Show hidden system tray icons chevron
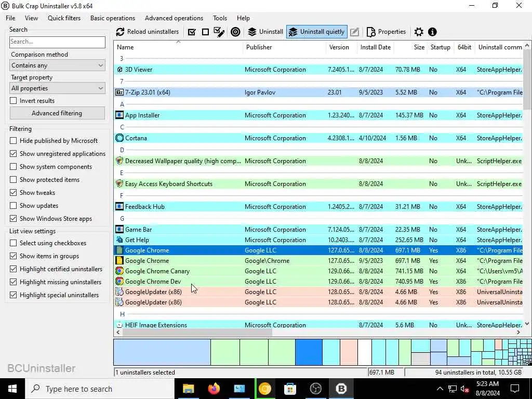The image size is (532, 399). (x=440, y=389)
